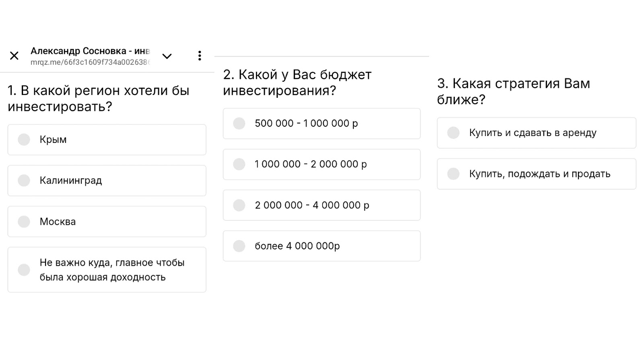Click the question 2 budget heading

(x=297, y=82)
